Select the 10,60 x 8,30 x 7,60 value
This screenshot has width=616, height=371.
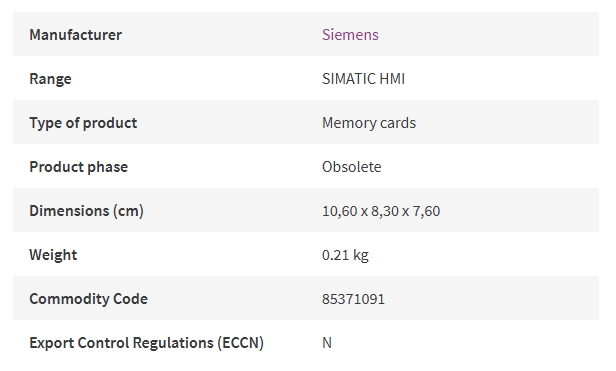click(381, 211)
